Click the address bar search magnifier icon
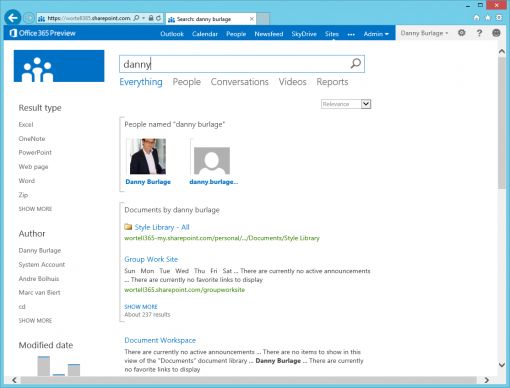 (136, 18)
